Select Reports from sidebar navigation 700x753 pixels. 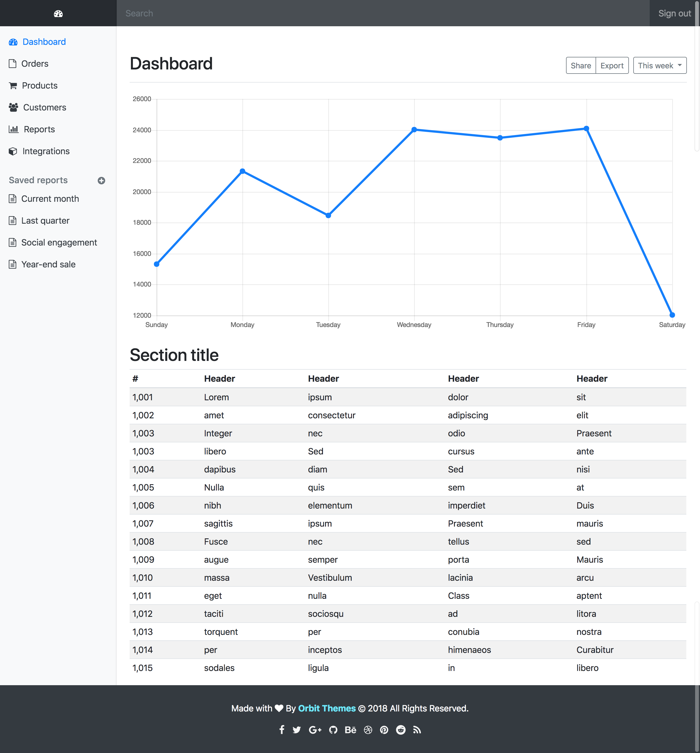point(39,130)
